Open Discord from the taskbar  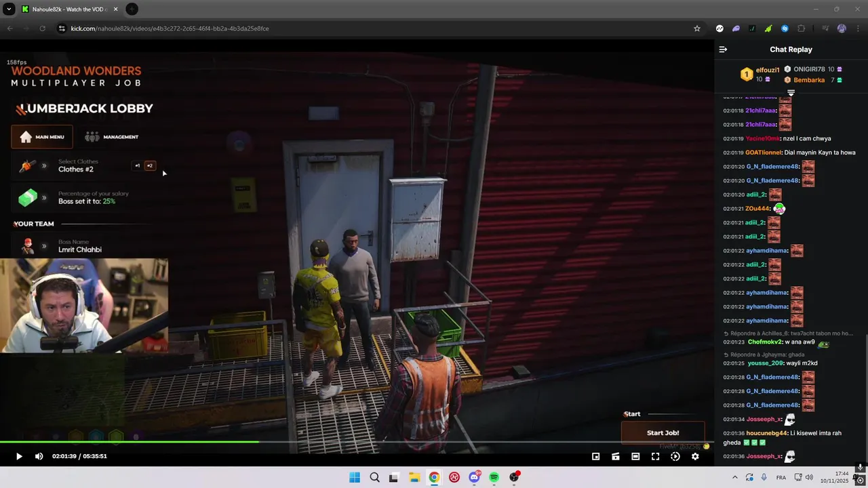pyautogui.click(x=474, y=477)
